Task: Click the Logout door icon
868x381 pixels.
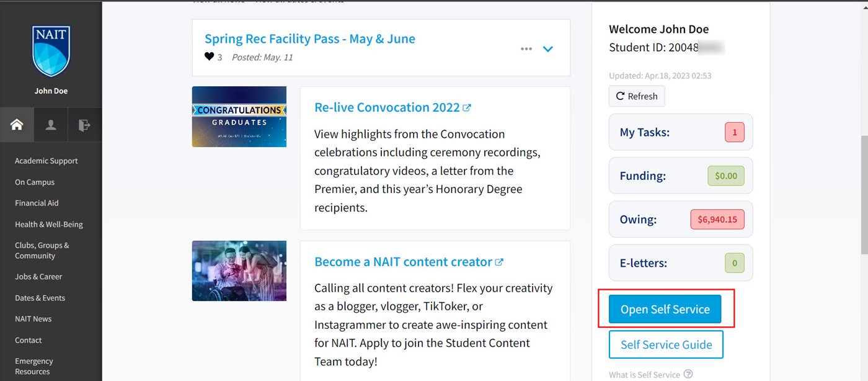Action: (84, 124)
